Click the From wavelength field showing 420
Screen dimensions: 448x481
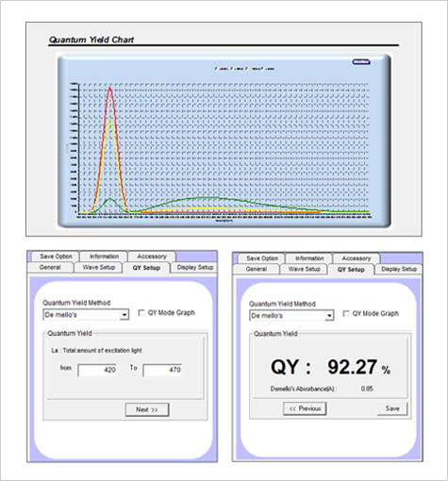pos(97,370)
